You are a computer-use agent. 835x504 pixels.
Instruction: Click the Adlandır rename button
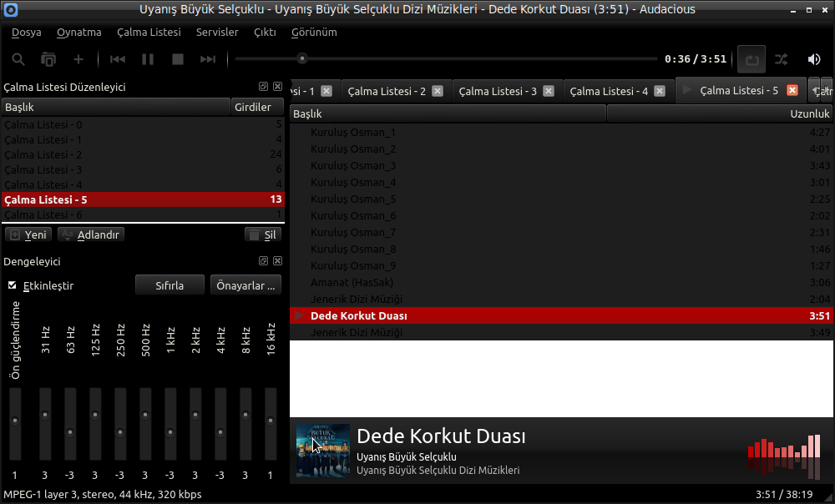(x=91, y=234)
